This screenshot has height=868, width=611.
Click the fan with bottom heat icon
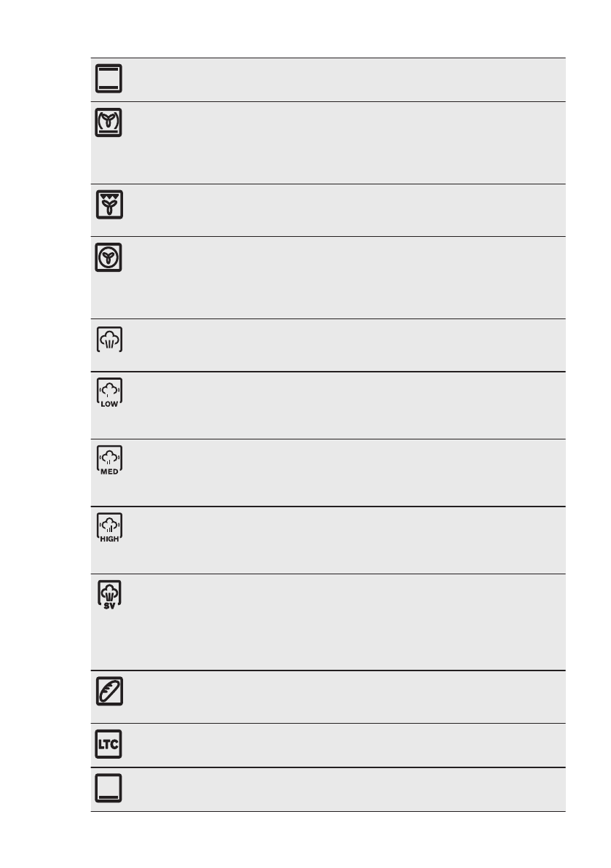(x=109, y=123)
